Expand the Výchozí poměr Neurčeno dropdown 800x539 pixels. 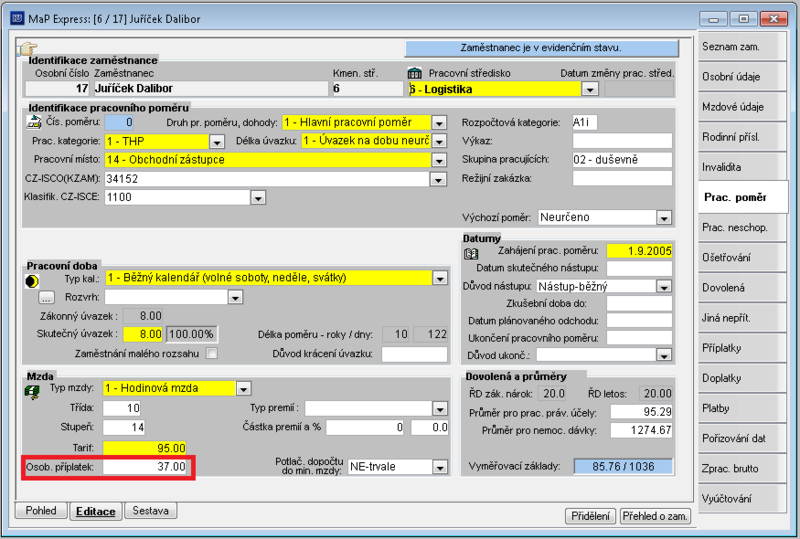point(664,218)
